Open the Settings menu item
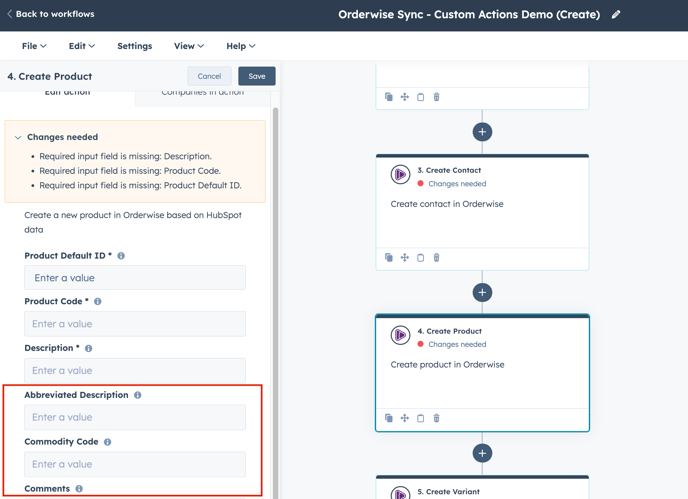 (134, 46)
